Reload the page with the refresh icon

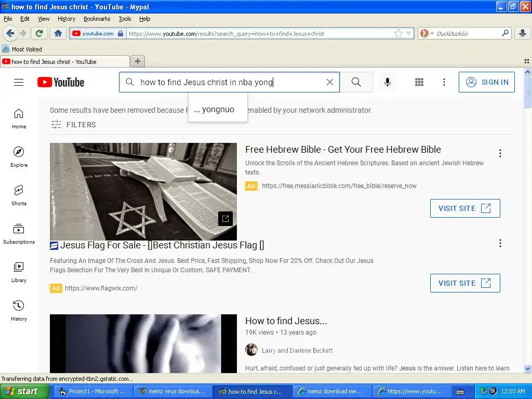click(39, 33)
